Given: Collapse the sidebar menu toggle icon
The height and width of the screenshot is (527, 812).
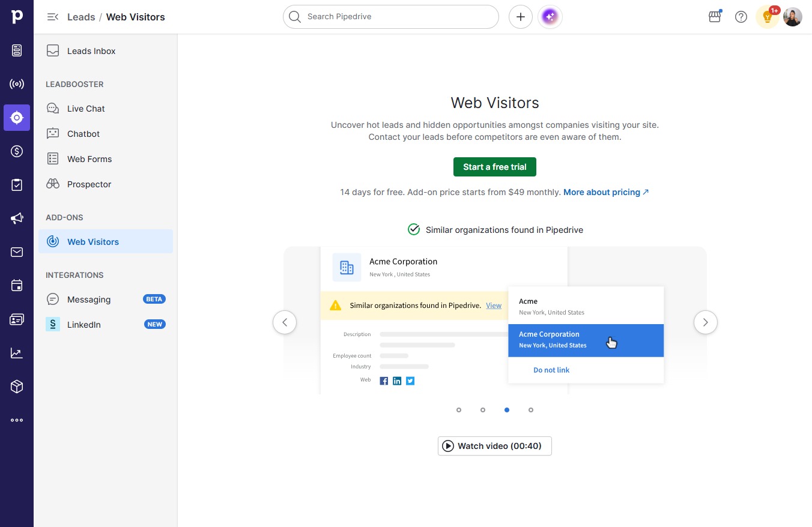Looking at the screenshot, I should click(x=53, y=17).
